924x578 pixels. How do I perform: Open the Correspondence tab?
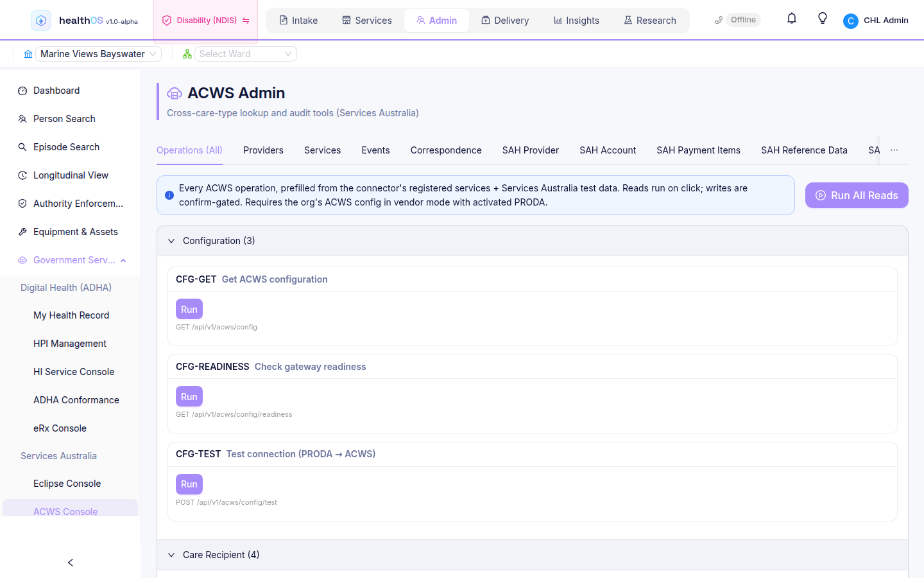[x=446, y=150]
